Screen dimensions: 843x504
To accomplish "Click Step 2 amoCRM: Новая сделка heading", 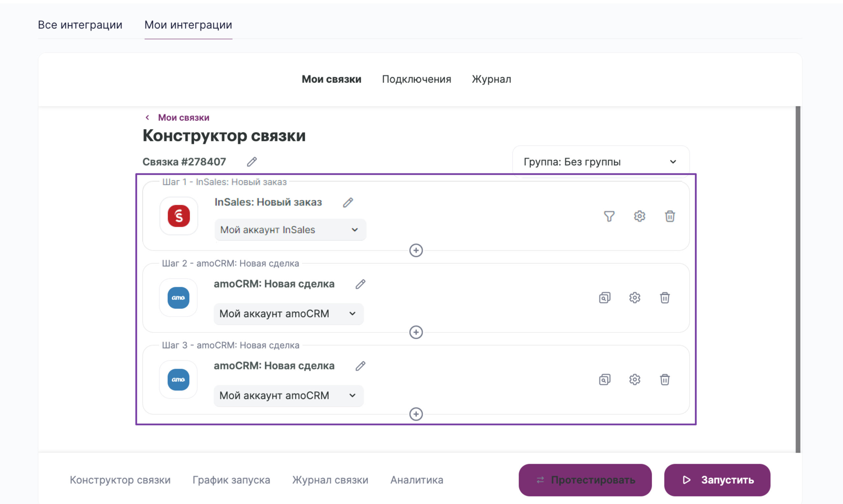I will 274,284.
